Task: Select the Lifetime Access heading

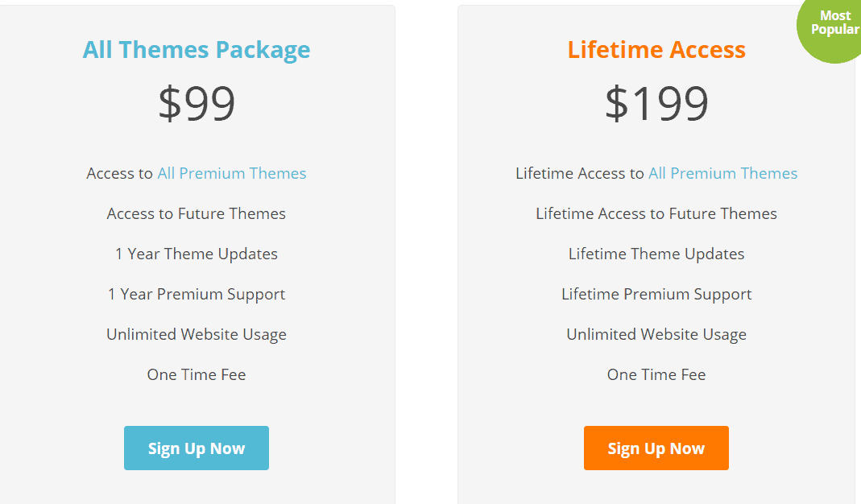Action: pyautogui.click(x=656, y=50)
